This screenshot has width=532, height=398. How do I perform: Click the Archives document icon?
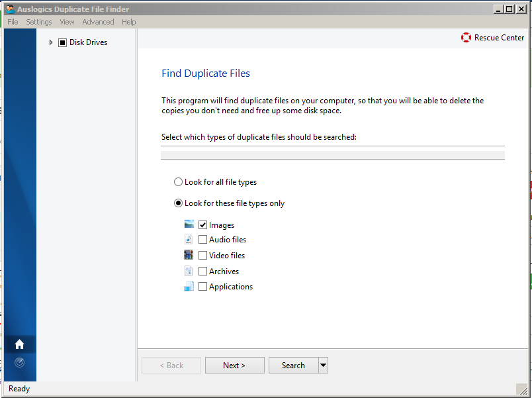tap(189, 271)
